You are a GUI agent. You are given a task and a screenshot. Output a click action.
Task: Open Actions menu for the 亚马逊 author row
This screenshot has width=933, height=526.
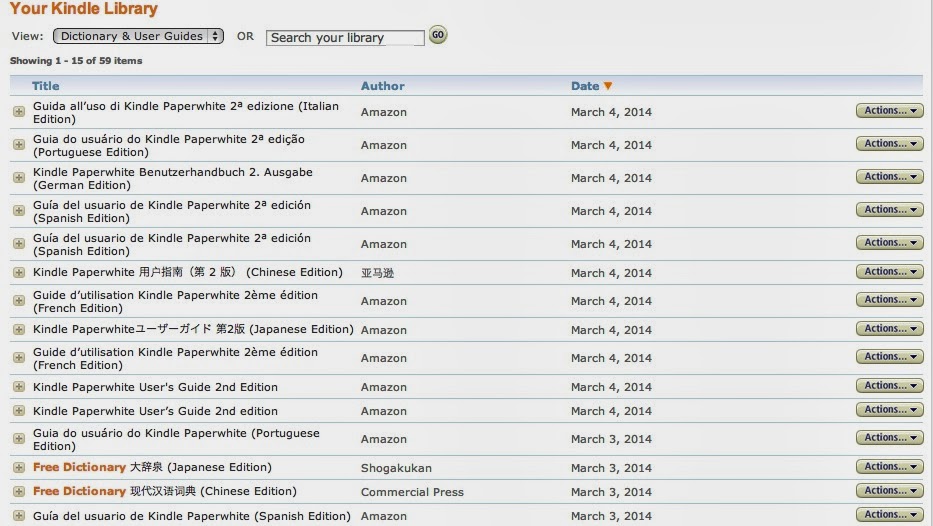click(890, 271)
